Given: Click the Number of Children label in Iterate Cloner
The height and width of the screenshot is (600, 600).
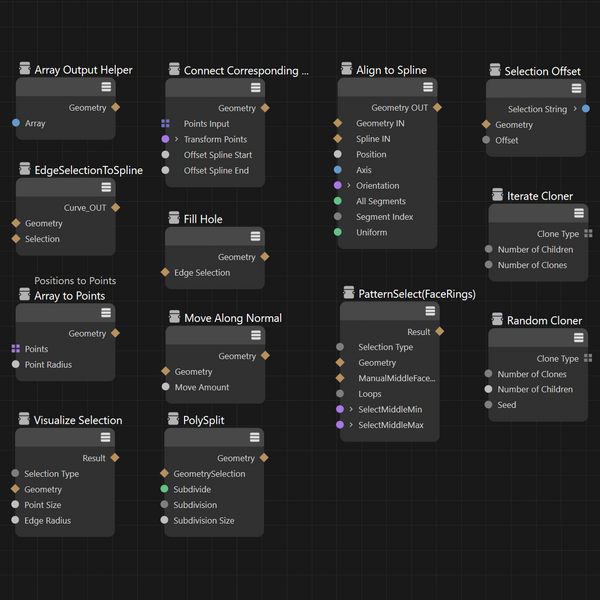Looking at the screenshot, I should 535,249.
